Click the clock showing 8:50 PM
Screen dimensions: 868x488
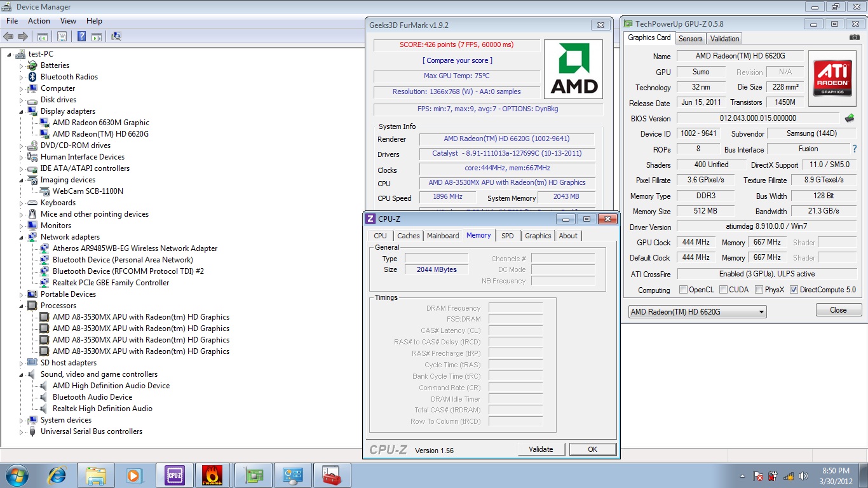pyautogui.click(x=836, y=471)
